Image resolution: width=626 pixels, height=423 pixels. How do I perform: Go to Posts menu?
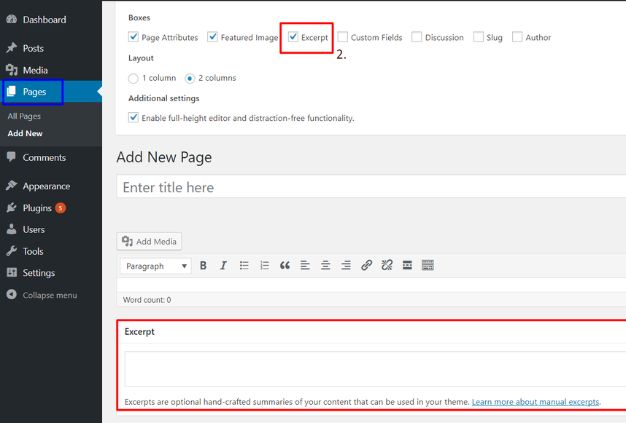click(33, 48)
